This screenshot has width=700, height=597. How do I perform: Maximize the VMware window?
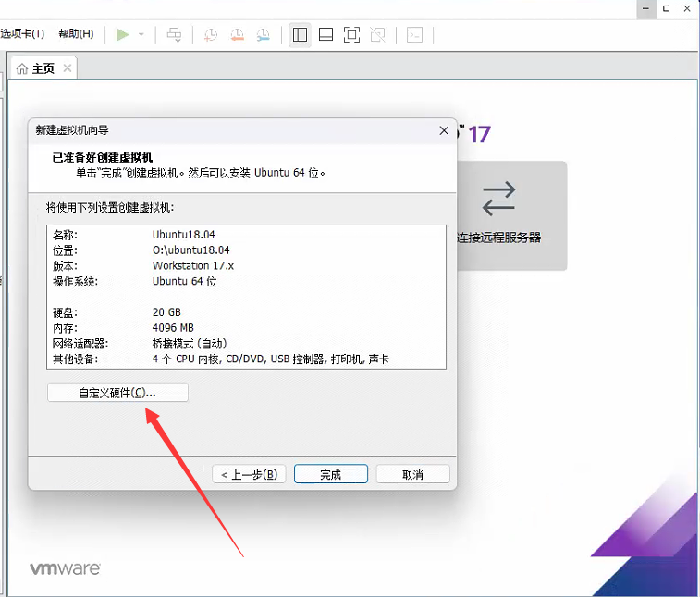pyautogui.click(x=666, y=8)
